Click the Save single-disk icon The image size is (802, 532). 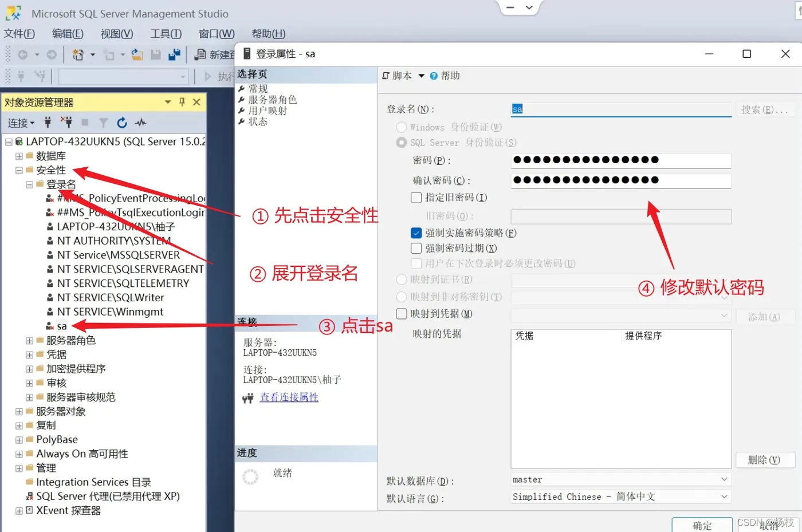(155, 54)
